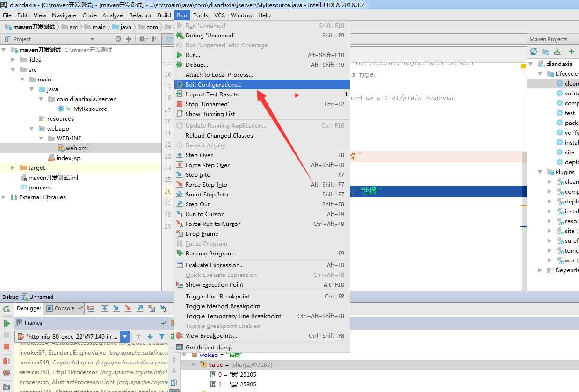
Task: Click Step Out icon in debugger toolbar
Action: [140, 309]
